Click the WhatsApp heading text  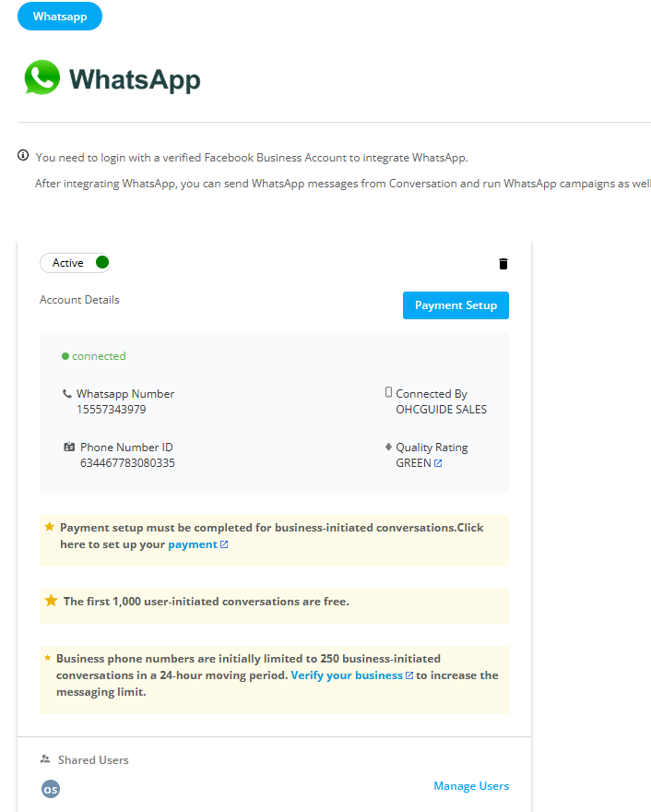point(135,79)
